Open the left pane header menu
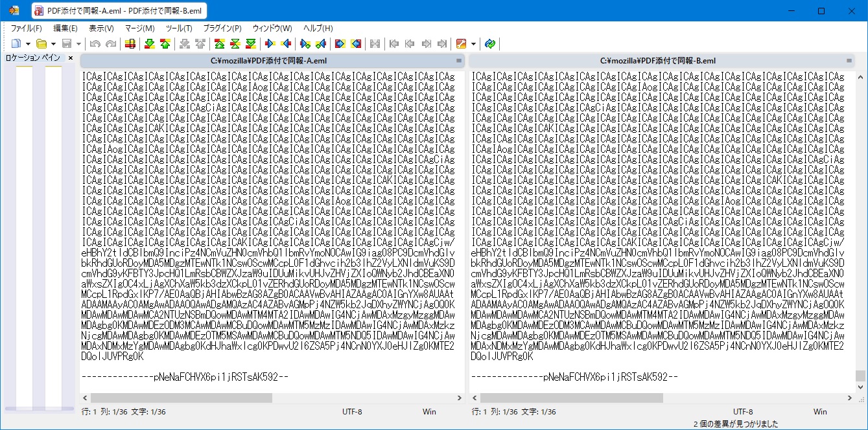 (x=459, y=61)
